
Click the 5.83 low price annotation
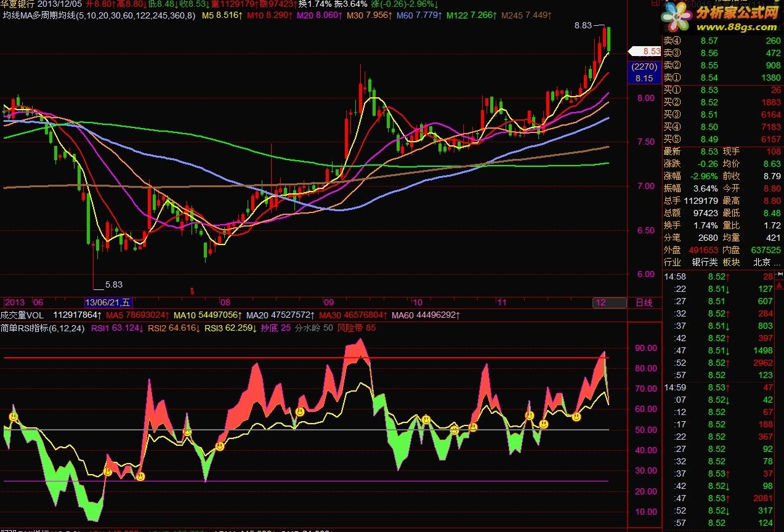114,284
